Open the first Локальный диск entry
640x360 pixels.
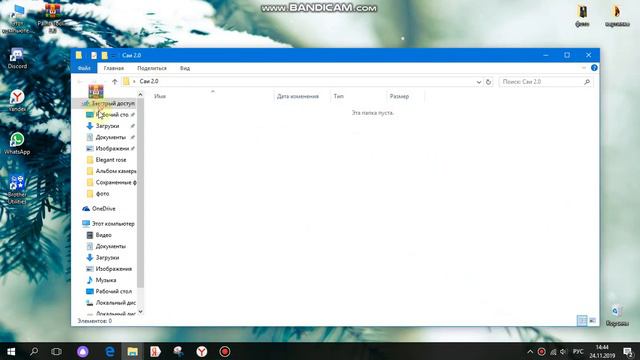tap(110, 303)
